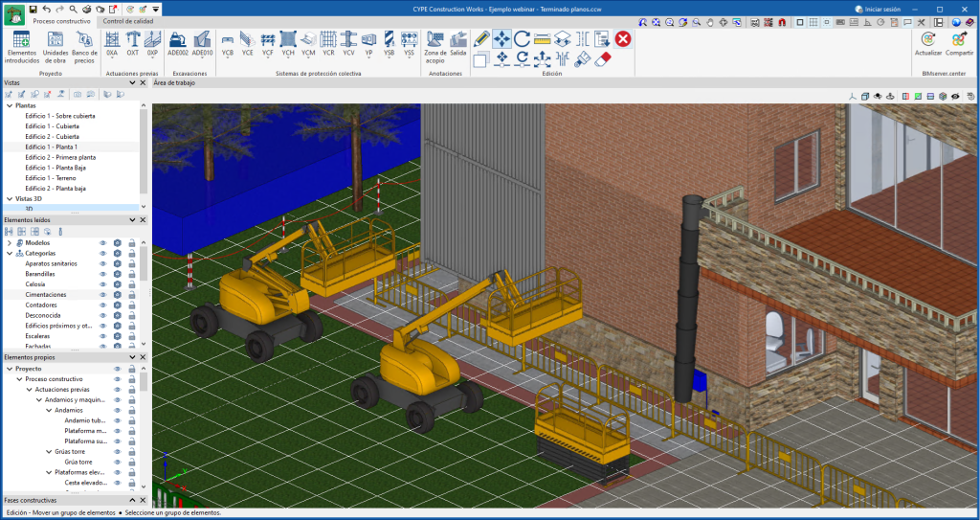
Task: Collapse the Grúas torre tree node
Action: [48, 451]
